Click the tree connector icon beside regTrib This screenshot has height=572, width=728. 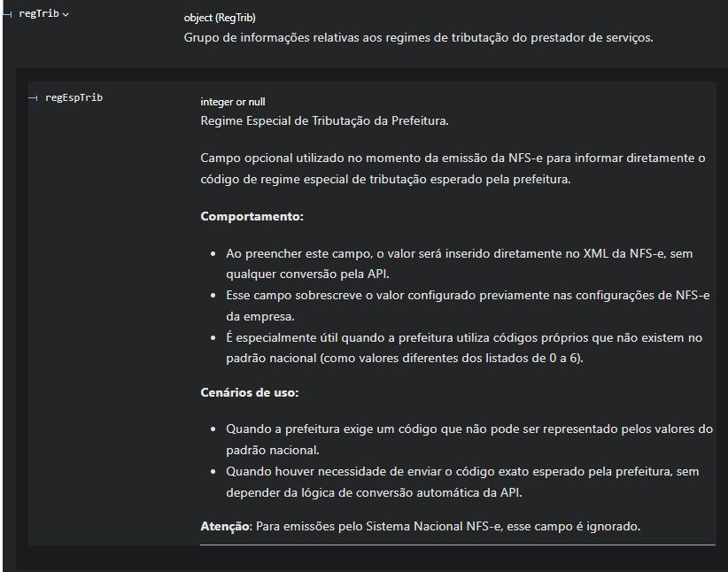[x=8, y=14]
